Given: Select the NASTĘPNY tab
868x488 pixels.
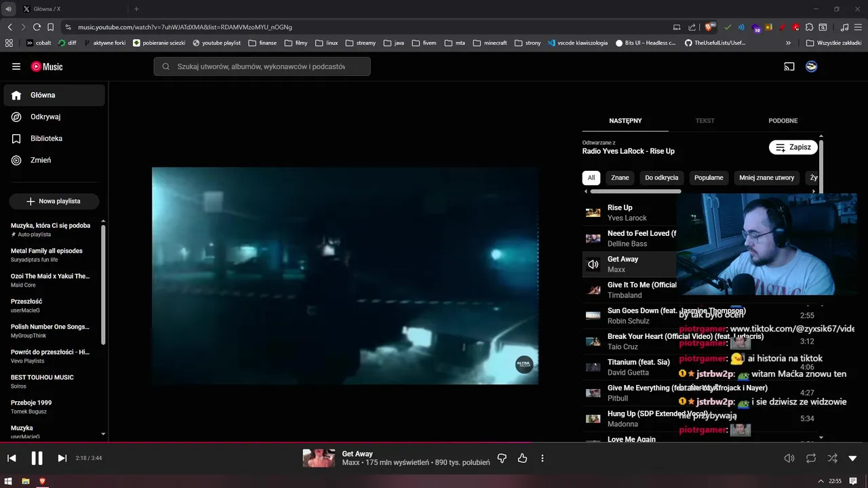Looking at the screenshot, I should [x=625, y=121].
